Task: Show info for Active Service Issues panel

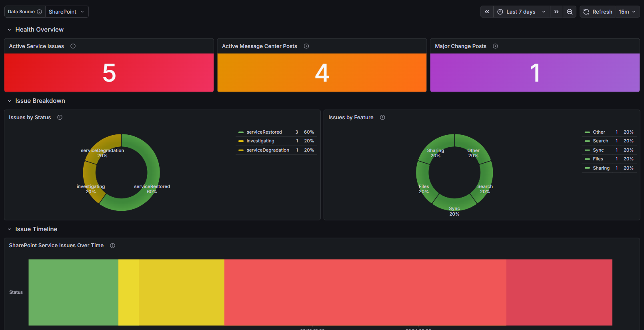Action: 73,46
